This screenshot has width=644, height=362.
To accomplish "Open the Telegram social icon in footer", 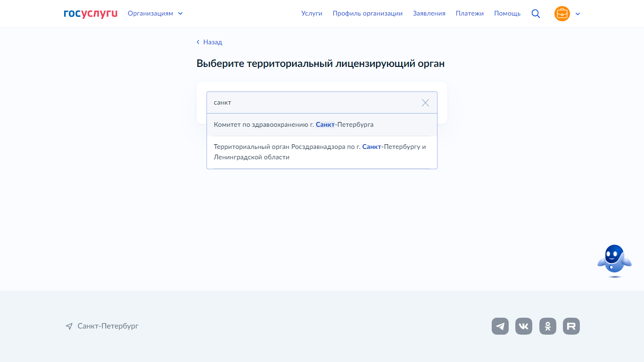I will (500, 326).
